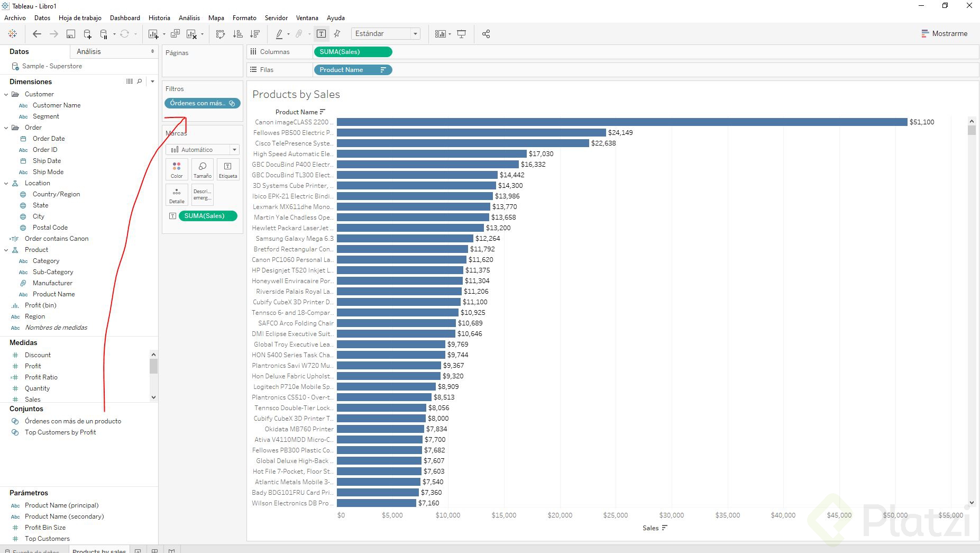The image size is (980, 553).
Task: Enter presentation mode icon
Action: click(x=462, y=34)
